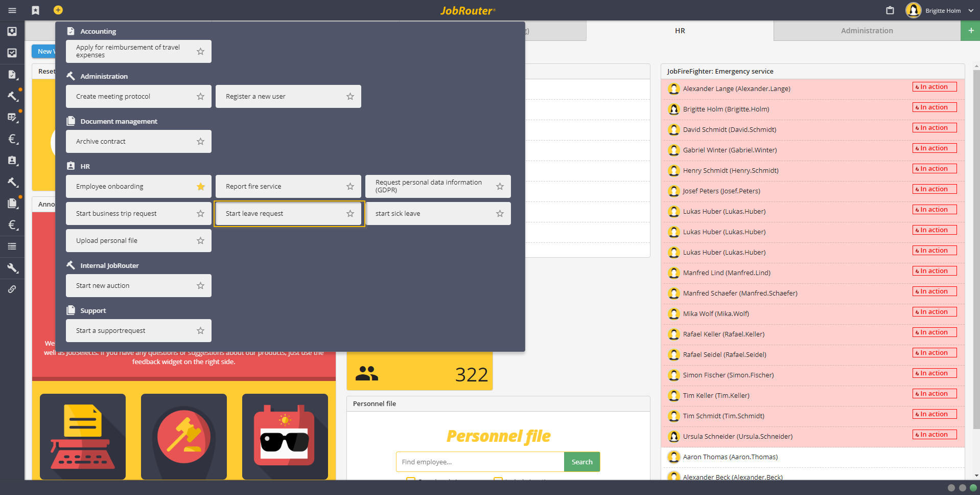Click the Document management category icon
Image resolution: width=980 pixels, height=495 pixels.
tap(71, 121)
